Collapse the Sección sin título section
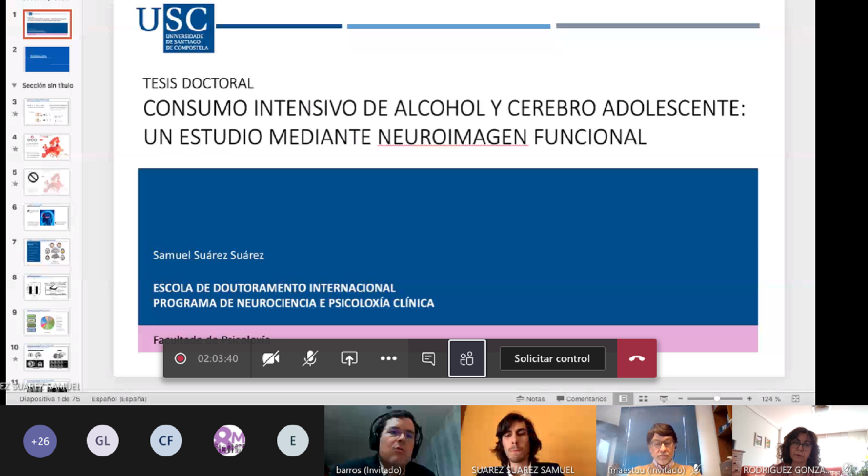The image size is (868, 476). coord(14,85)
